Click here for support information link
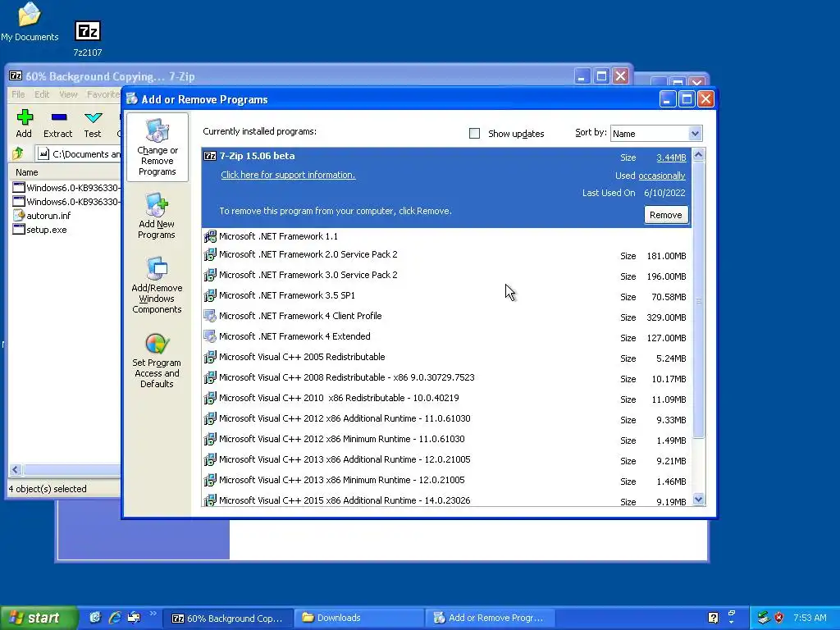 tap(288, 175)
